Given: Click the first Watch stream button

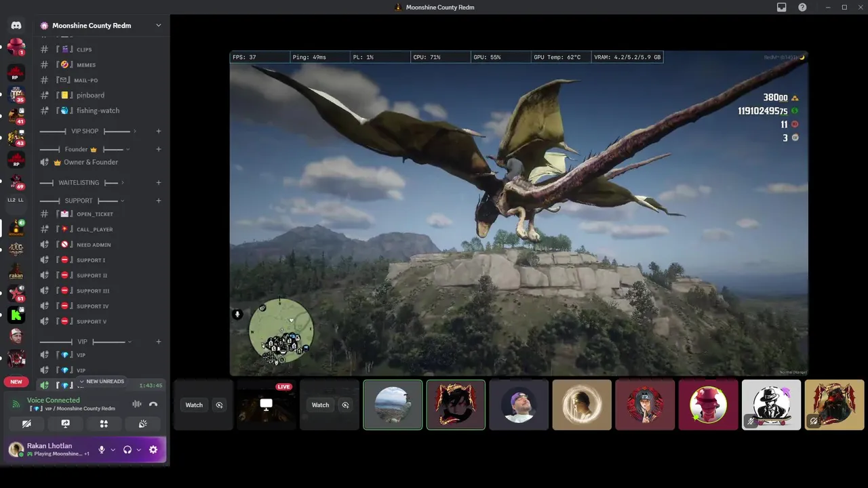Looking at the screenshot, I should pyautogui.click(x=194, y=405).
